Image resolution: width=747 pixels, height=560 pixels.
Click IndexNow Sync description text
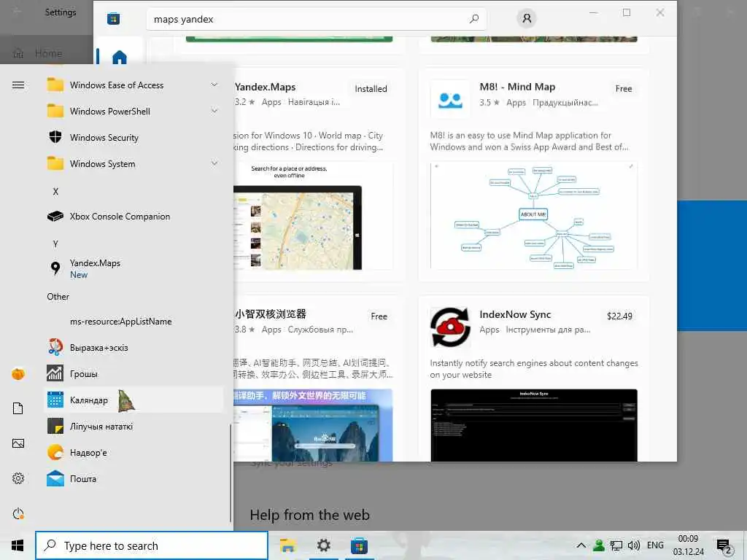(533, 368)
